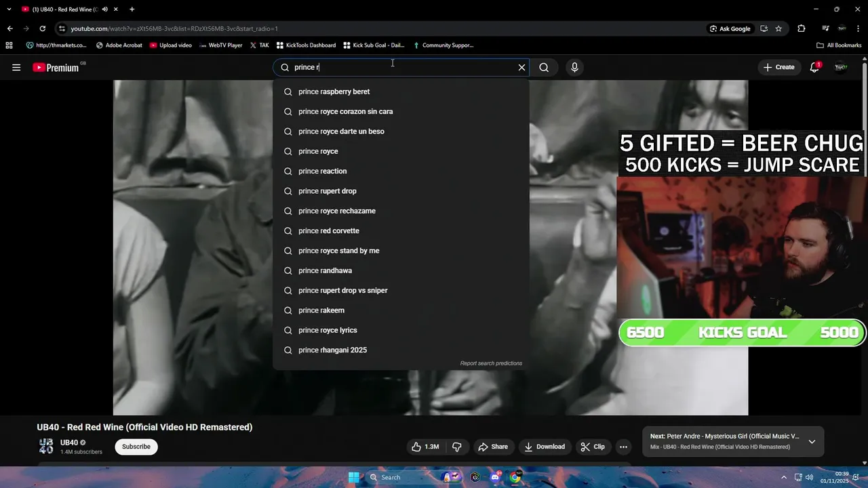Open All Bookmarks folder
Viewport: 868px width, 488px height.
pos(839,45)
